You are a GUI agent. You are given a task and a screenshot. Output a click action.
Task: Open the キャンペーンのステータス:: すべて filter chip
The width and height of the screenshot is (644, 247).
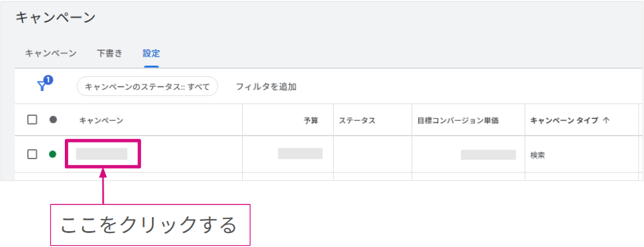(x=147, y=87)
